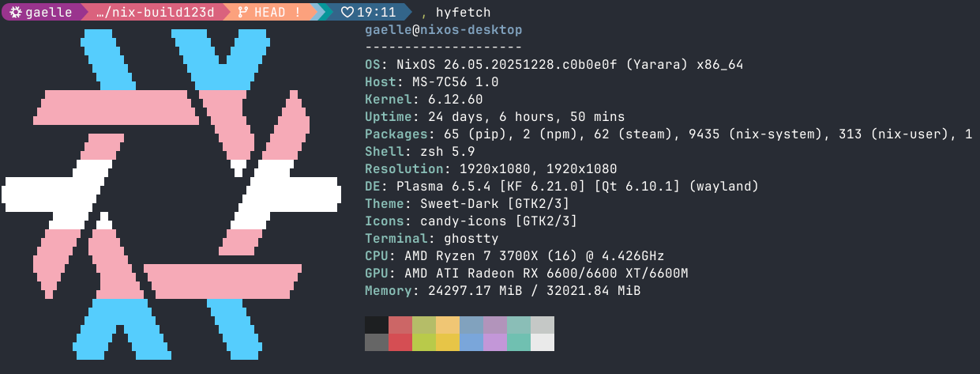Click the Uptime line
This screenshot has height=374, width=980.
[x=494, y=117]
